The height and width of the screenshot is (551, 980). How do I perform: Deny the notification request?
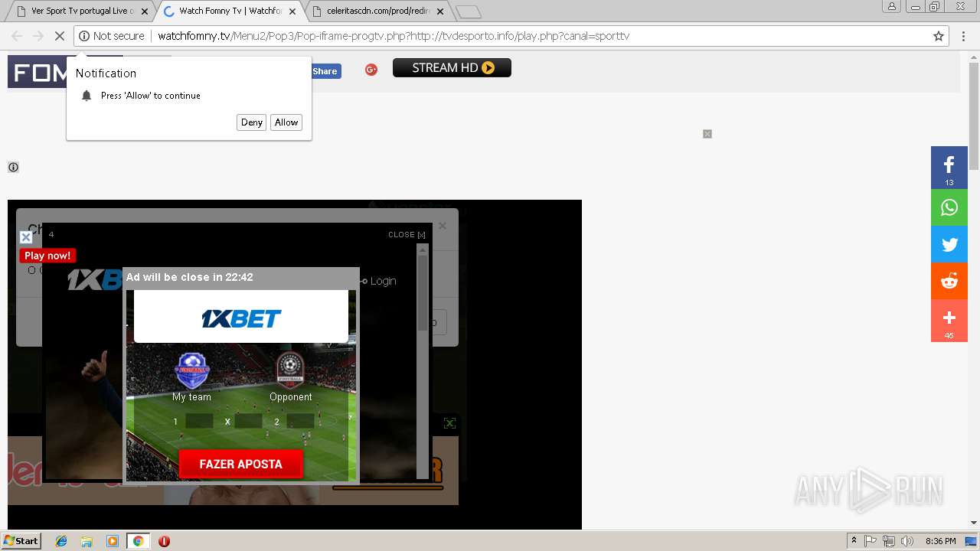[x=251, y=122]
